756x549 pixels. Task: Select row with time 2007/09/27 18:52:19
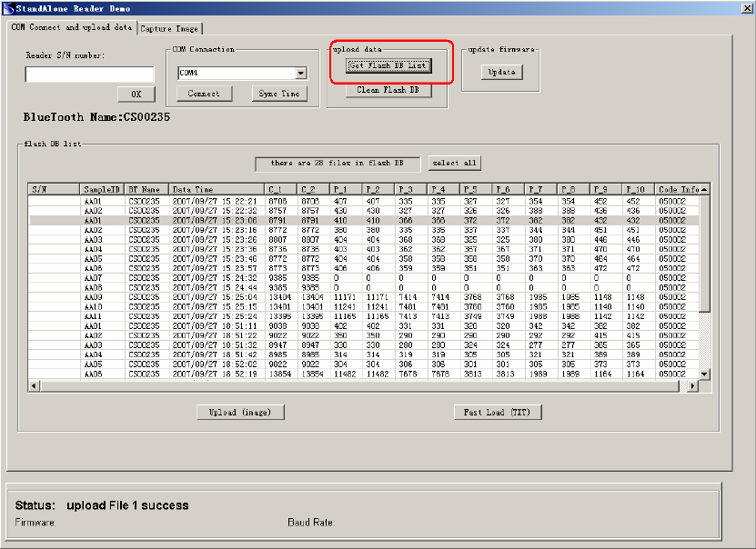tap(364, 374)
